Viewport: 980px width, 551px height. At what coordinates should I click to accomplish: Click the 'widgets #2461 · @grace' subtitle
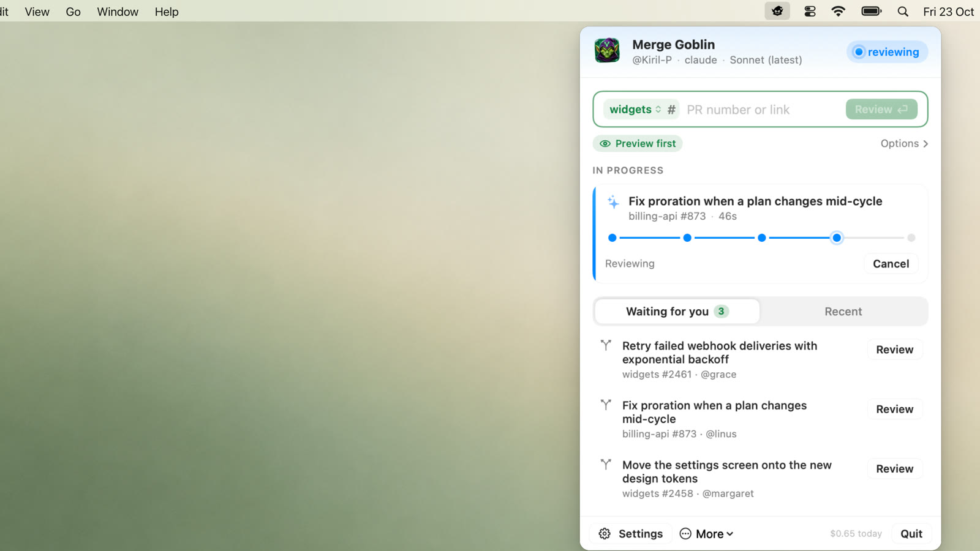point(679,374)
